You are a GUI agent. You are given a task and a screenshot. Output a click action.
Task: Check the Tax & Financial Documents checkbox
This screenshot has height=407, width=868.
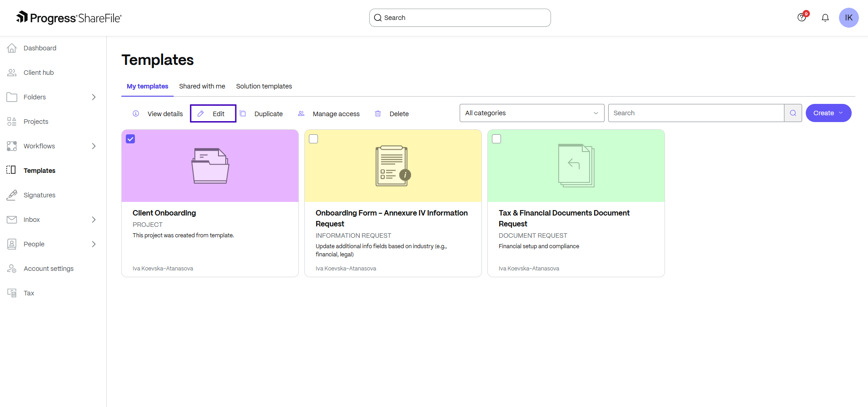496,139
